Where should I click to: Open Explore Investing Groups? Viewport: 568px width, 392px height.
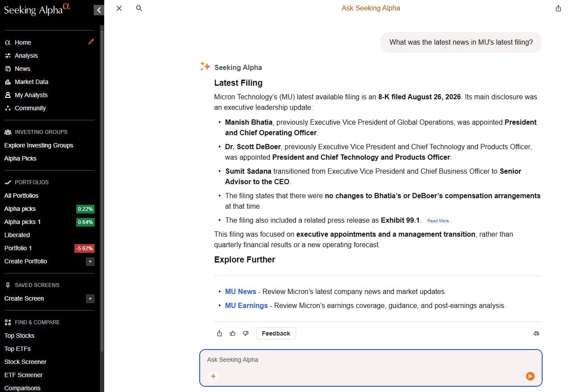(x=39, y=145)
